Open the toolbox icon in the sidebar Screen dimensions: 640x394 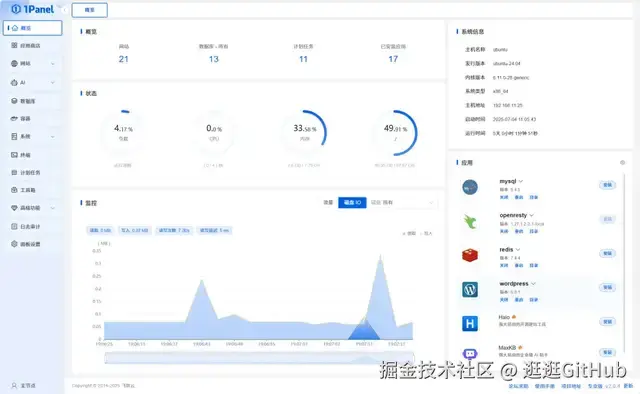point(14,190)
